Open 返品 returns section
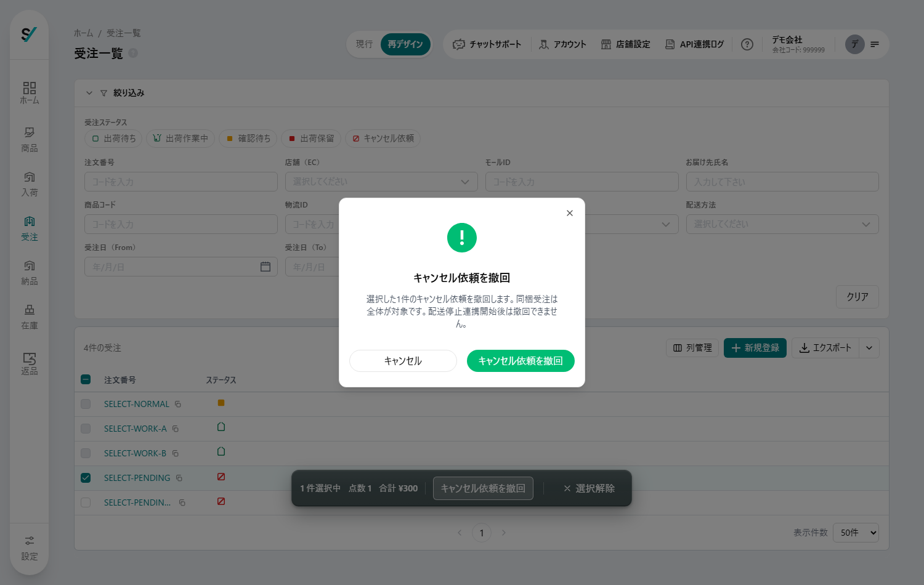The height and width of the screenshot is (585, 924). pos(29,363)
